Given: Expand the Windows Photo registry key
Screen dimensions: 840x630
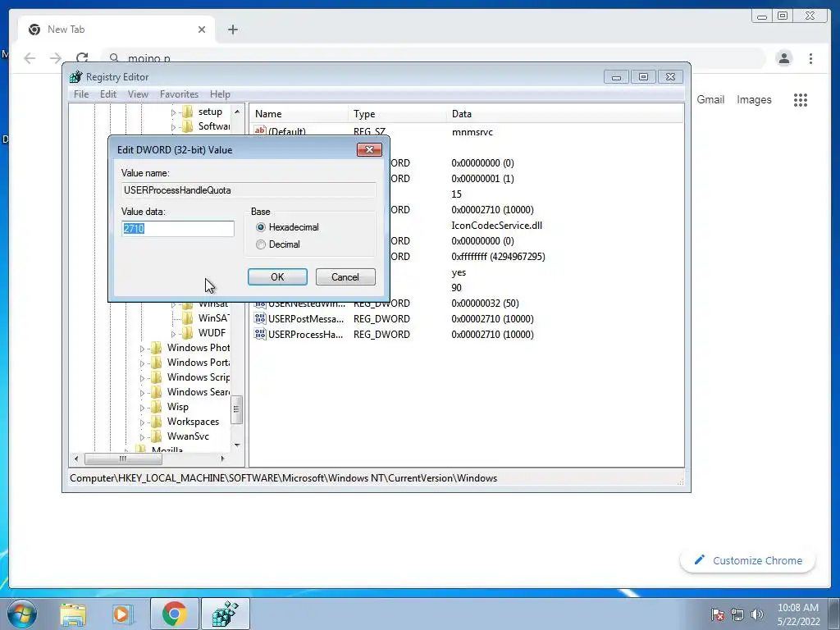Looking at the screenshot, I should click(x=142, y=349).
